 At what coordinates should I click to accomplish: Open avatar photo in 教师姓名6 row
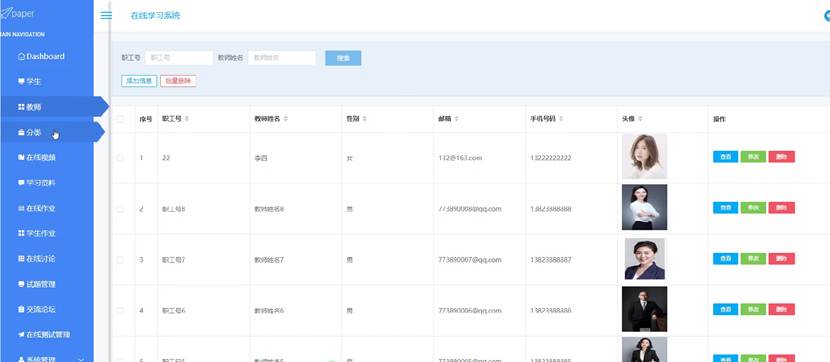click(644, 309)
